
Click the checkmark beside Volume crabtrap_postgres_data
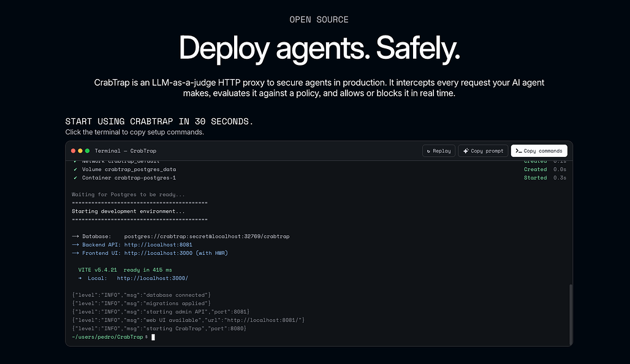point(75,170)
